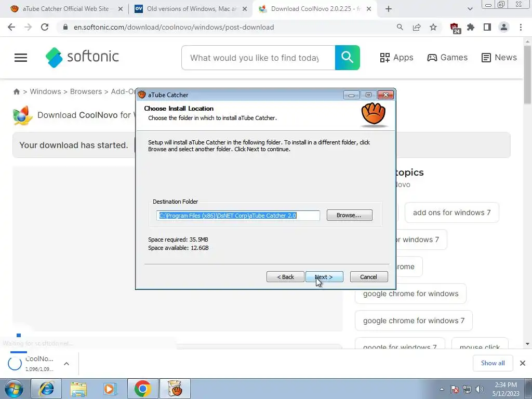Open the Windows Start button
532x399 pixels.
point(14,389)
